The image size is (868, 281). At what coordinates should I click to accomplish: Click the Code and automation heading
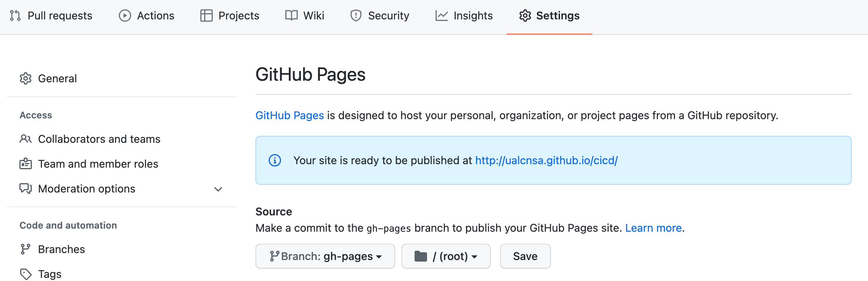(68, 225)
